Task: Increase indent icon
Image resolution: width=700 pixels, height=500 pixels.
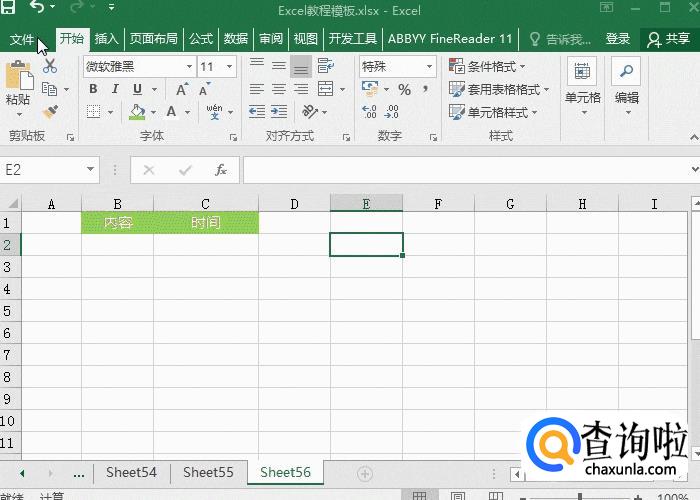Action: point(279,112)
